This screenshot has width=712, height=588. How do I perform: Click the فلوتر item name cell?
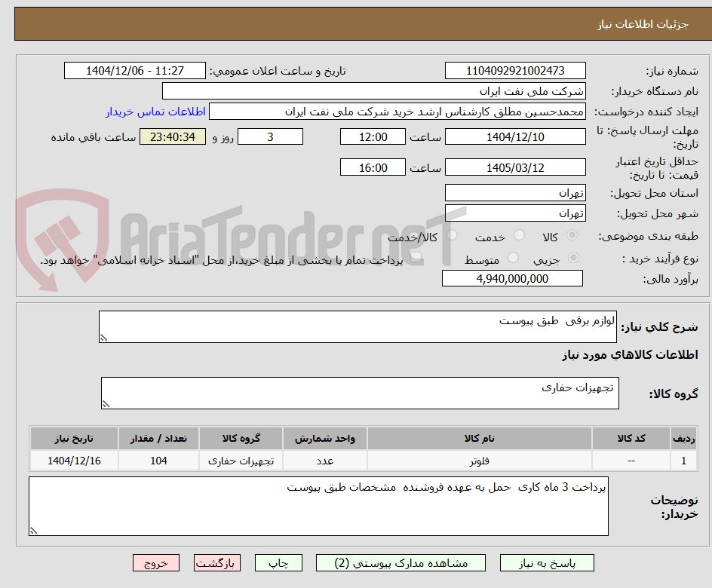click(480, 461)
